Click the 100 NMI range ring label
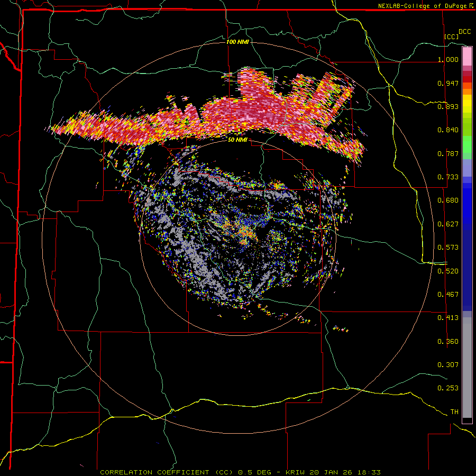This screenshot has width=476, height=476. [x=237, y=42]
